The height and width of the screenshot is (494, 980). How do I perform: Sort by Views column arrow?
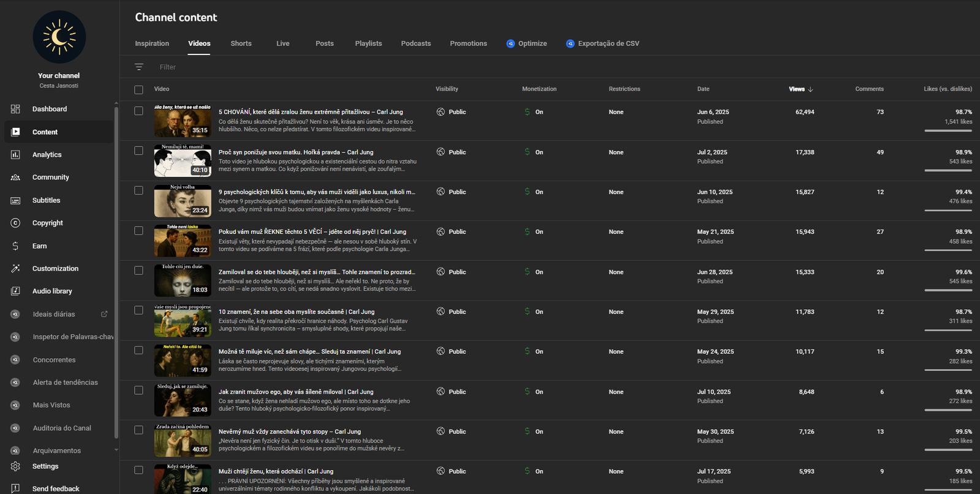(x=810, y=89)
